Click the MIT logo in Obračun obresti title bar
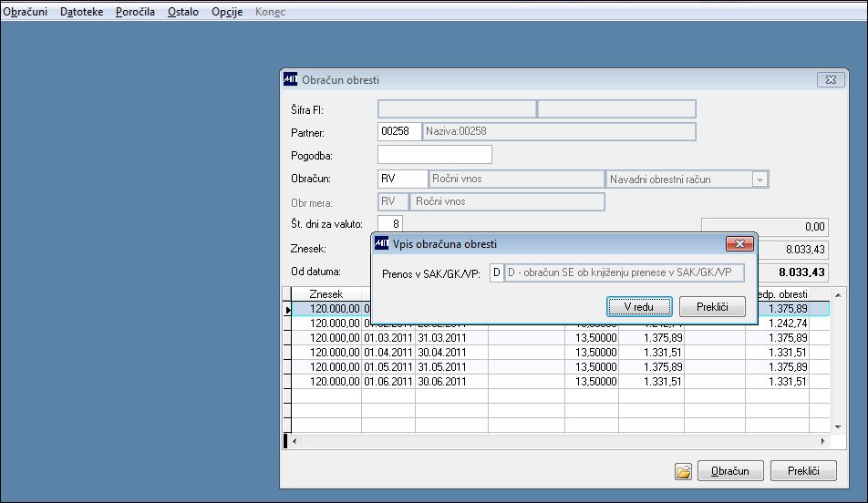The height and width of the screenshot is (503, 868). coord(290,80)
